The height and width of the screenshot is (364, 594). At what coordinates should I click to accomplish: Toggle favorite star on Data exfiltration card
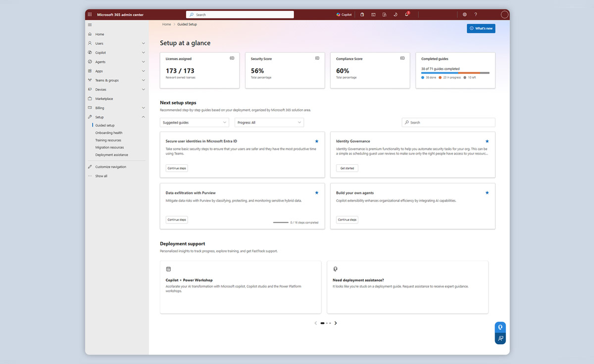[x=317, y=193]
